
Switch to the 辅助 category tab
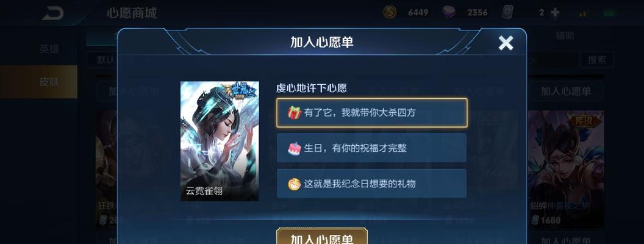(565, 36)
